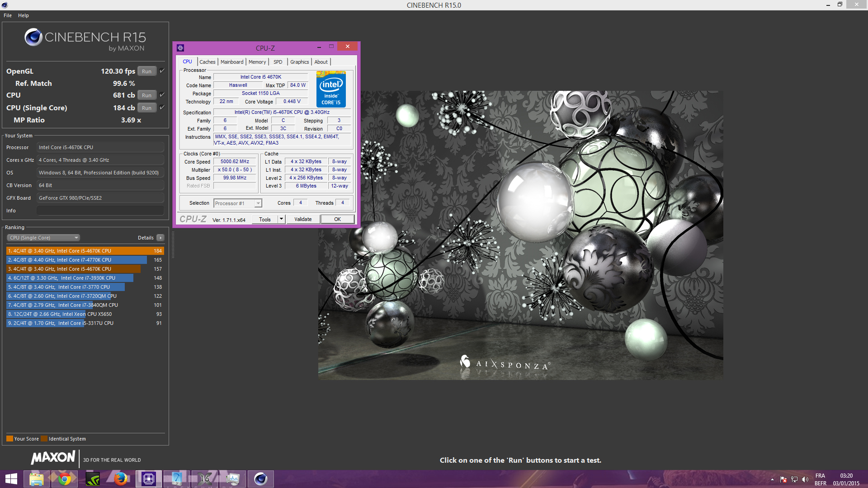
Task: Click the Cinebench app icon in the title bar
Action: (5, 5)
